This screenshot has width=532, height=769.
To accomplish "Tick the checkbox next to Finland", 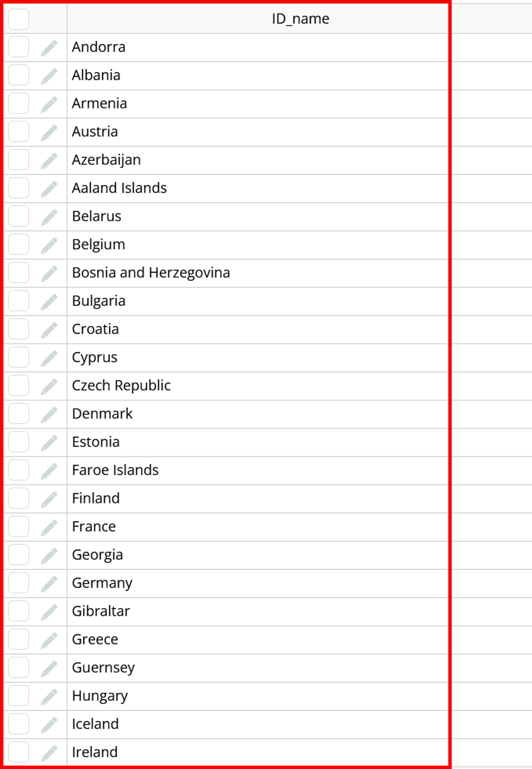I will [18, 498].
